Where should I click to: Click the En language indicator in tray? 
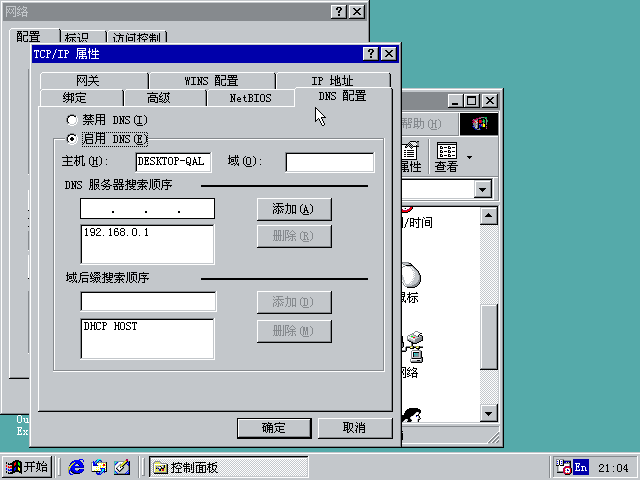point(581,467)
